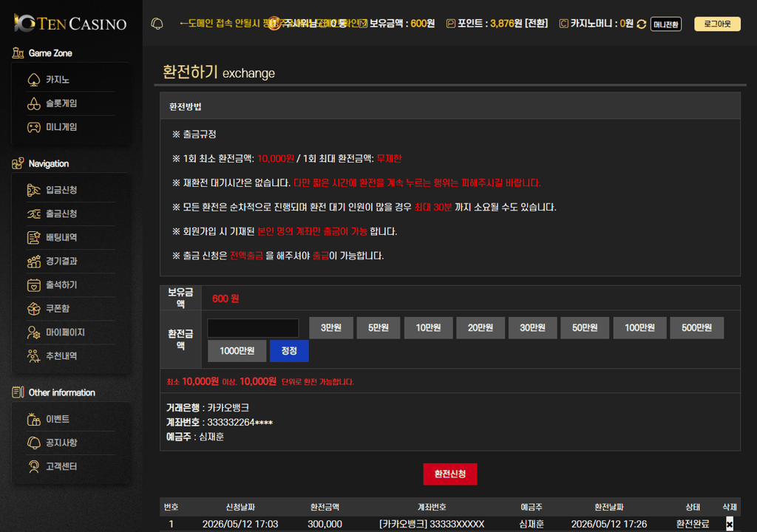The height and width of the screenshot is (532, 757).
Task: Click the 2026/05/12 17:26 exchange date
Action: [609, 524]
